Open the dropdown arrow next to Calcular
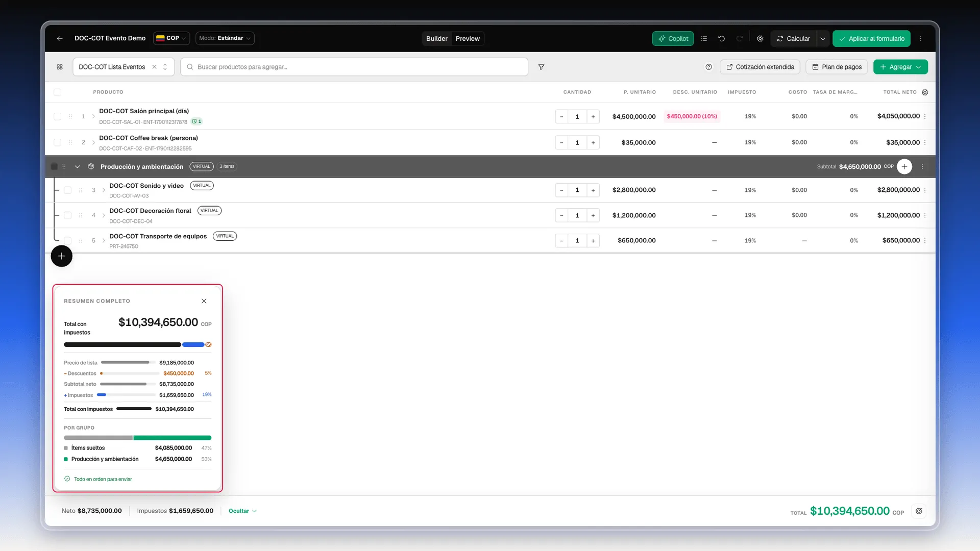 [822, 38]
